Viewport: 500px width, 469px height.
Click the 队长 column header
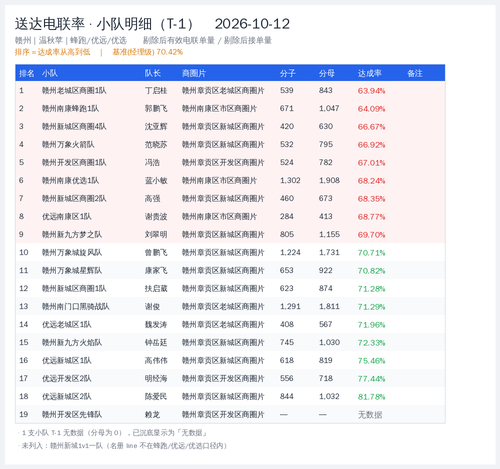pos(152,73)
